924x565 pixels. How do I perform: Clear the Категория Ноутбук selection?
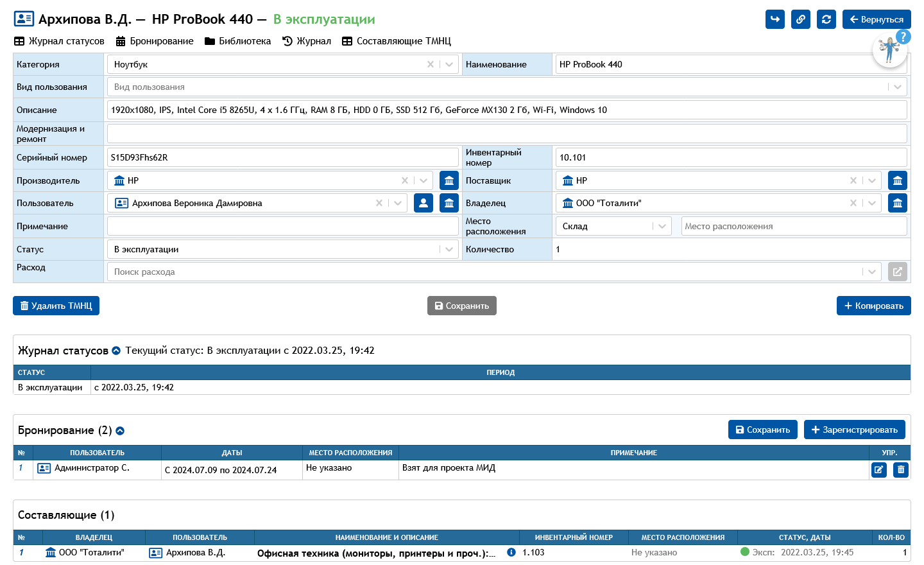coord(431,64)
